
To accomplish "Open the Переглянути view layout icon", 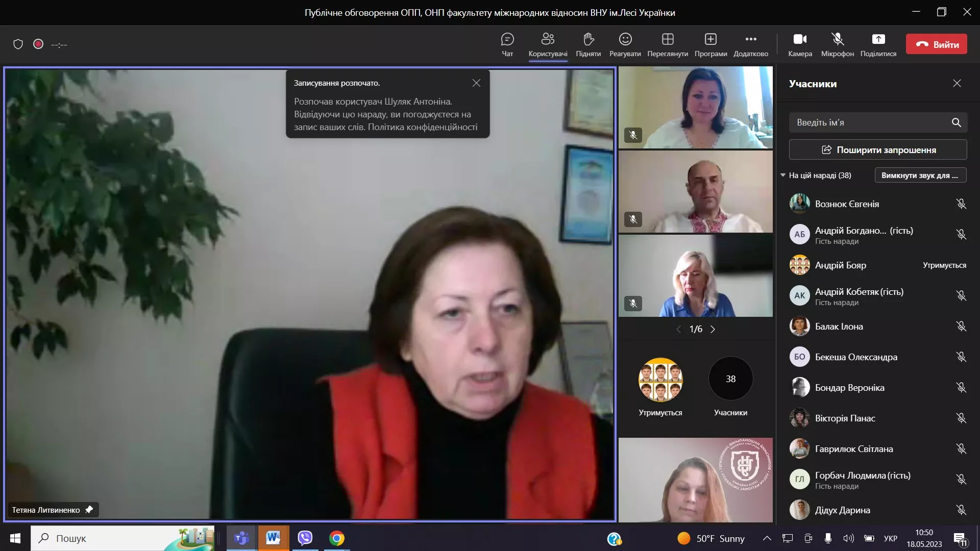I will 667,39.
